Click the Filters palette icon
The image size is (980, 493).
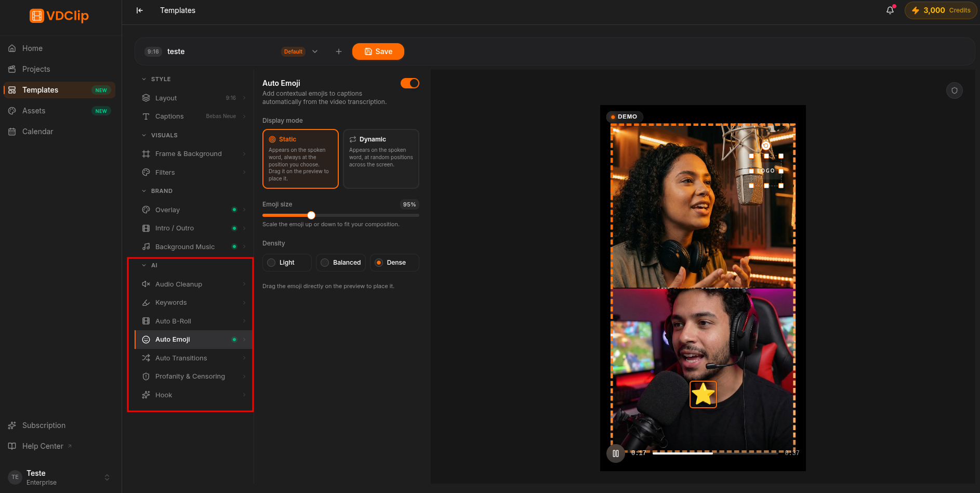pyautogui.click(x=146, y=173)
